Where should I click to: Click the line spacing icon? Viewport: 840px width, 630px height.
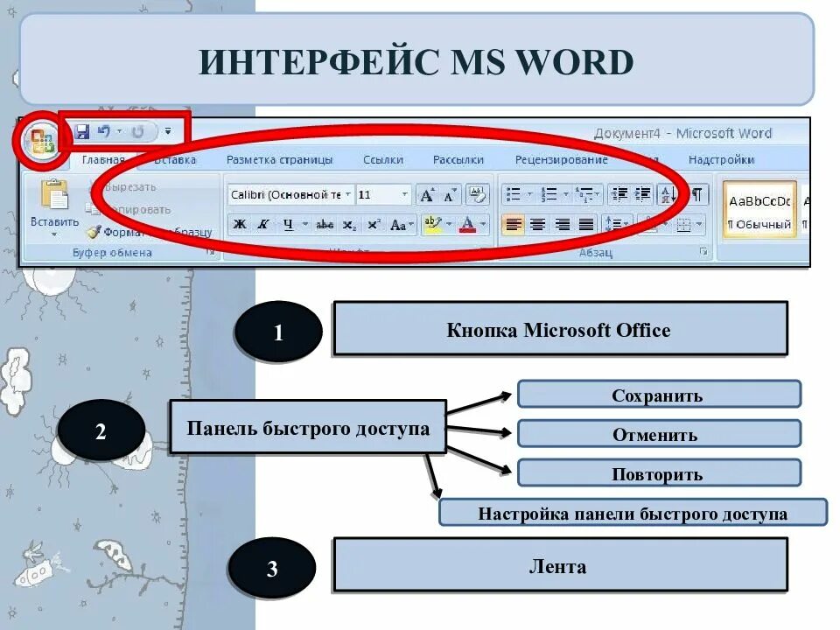pyautogui.click(x=613, y=225)
